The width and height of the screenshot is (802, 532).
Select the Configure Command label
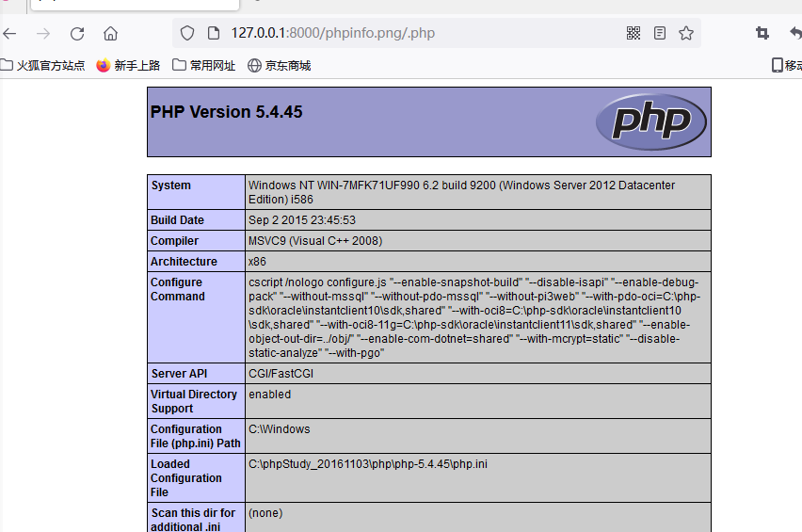[178, 289]
